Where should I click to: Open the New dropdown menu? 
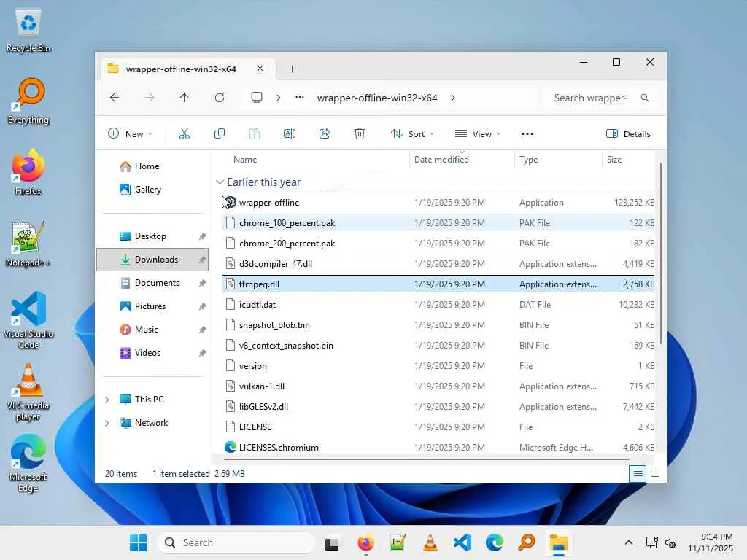(x=131, y=134)
